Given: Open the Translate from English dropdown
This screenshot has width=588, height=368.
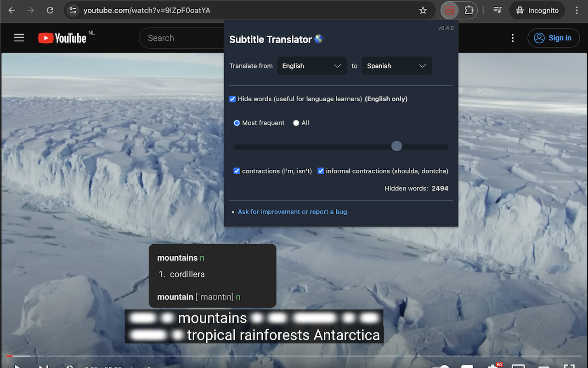Looking at the screenshot, I should [x=311, y=66].
